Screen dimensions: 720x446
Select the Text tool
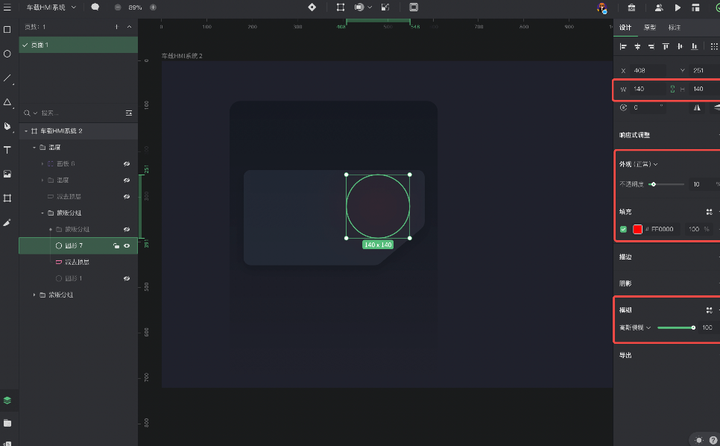click(x=7, y=150)
